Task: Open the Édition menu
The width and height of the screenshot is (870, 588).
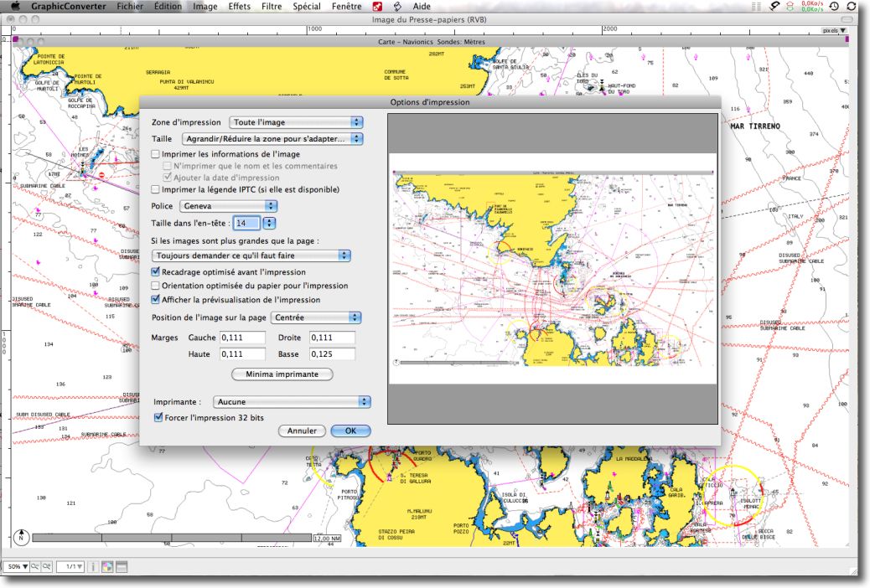Action: click(168, 7)
